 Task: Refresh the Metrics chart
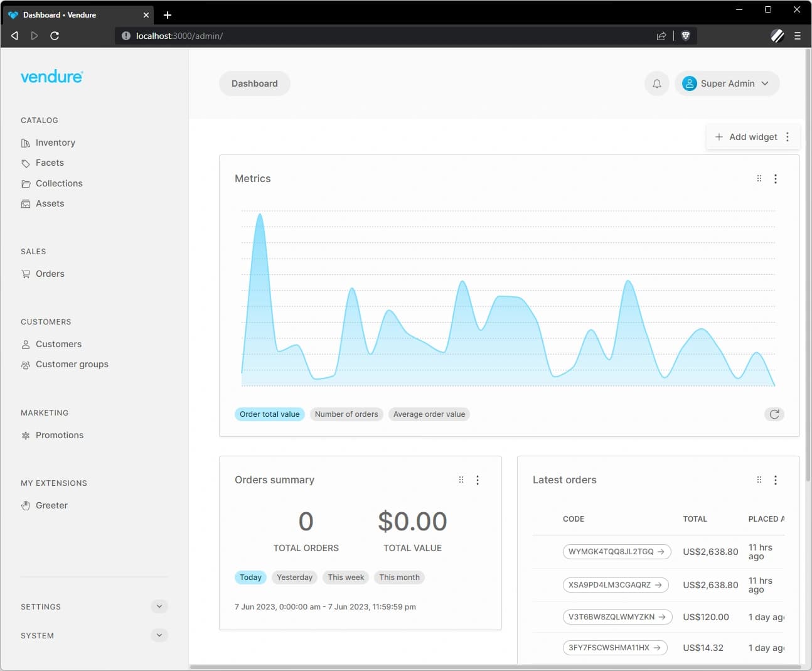point(774,414)
